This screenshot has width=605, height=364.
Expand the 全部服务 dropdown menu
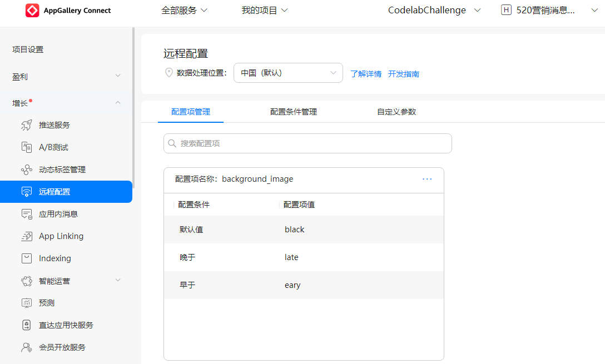click(x=184, y=11)
